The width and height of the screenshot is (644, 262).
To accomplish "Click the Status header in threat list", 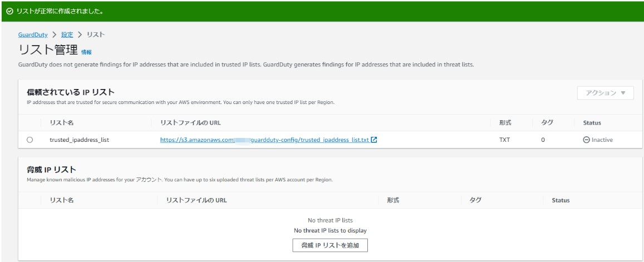I will pyautogui.click(x=561, y=200).
